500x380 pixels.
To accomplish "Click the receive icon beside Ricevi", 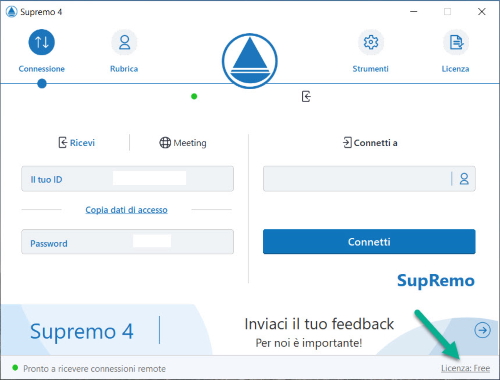I will [x=63, y=142].
